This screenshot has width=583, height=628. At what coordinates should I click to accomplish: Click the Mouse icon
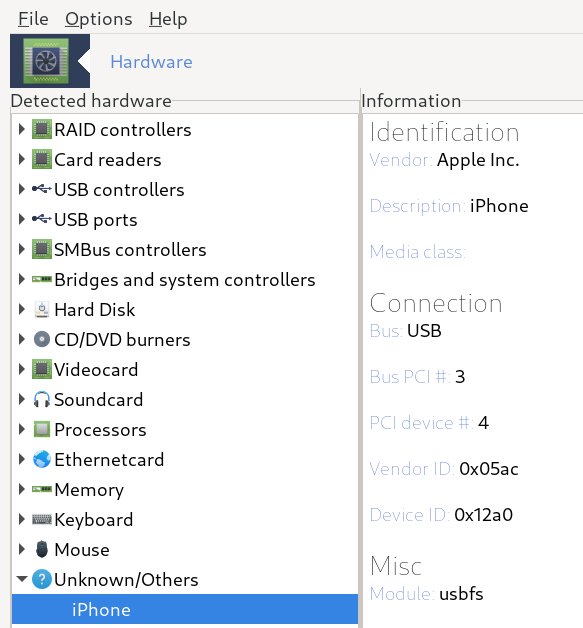point(42,549)
